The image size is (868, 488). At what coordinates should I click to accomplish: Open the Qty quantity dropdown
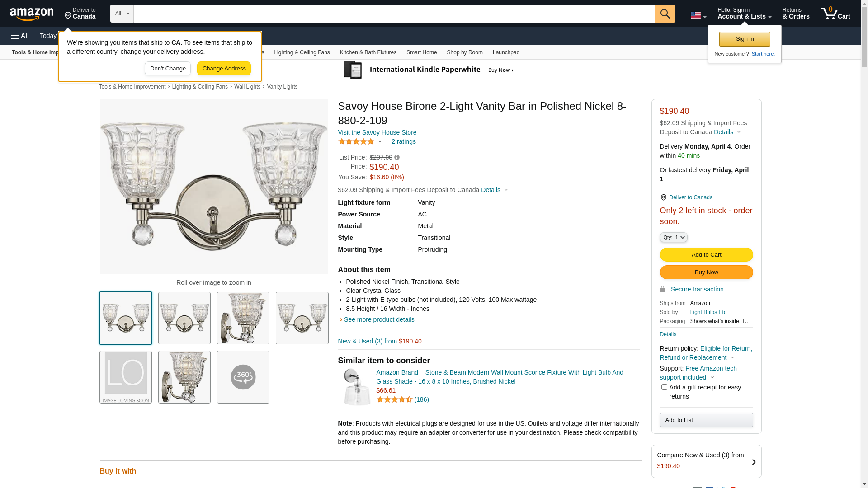[x=674, y=237]
